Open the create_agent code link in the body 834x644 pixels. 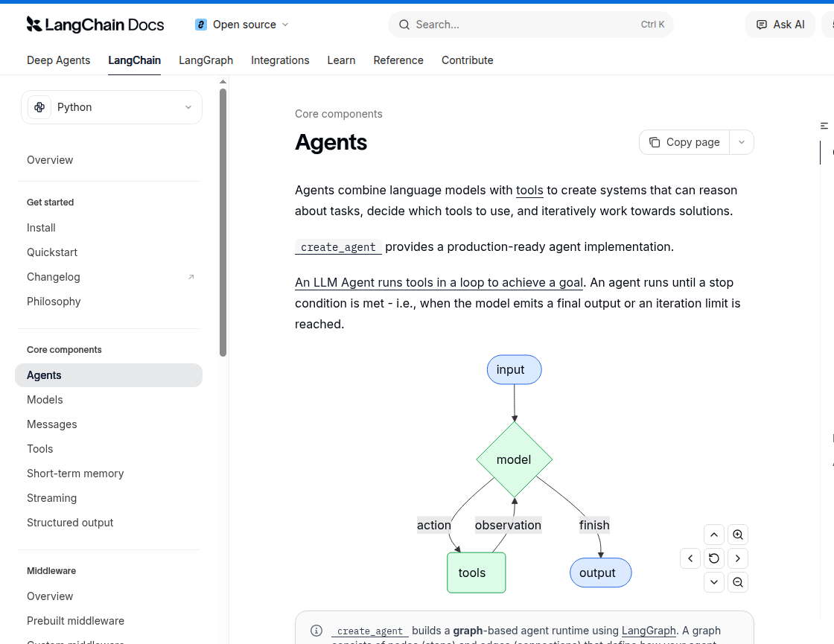[338, 247]
